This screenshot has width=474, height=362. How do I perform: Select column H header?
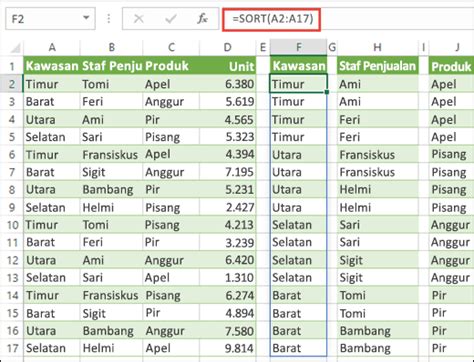(377, 47)
